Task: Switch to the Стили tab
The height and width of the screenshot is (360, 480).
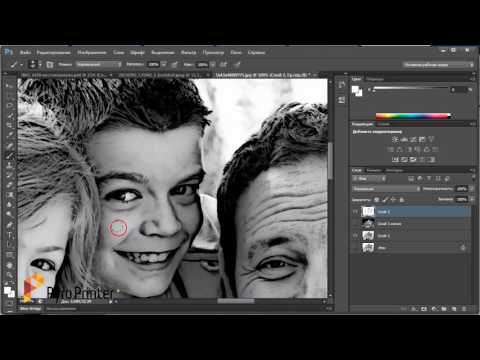Action: click(x=384, y=124)
